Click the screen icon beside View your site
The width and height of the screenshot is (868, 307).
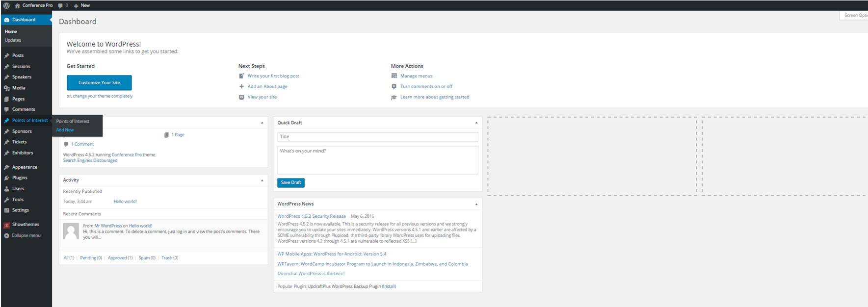click(x=241, y=97)
